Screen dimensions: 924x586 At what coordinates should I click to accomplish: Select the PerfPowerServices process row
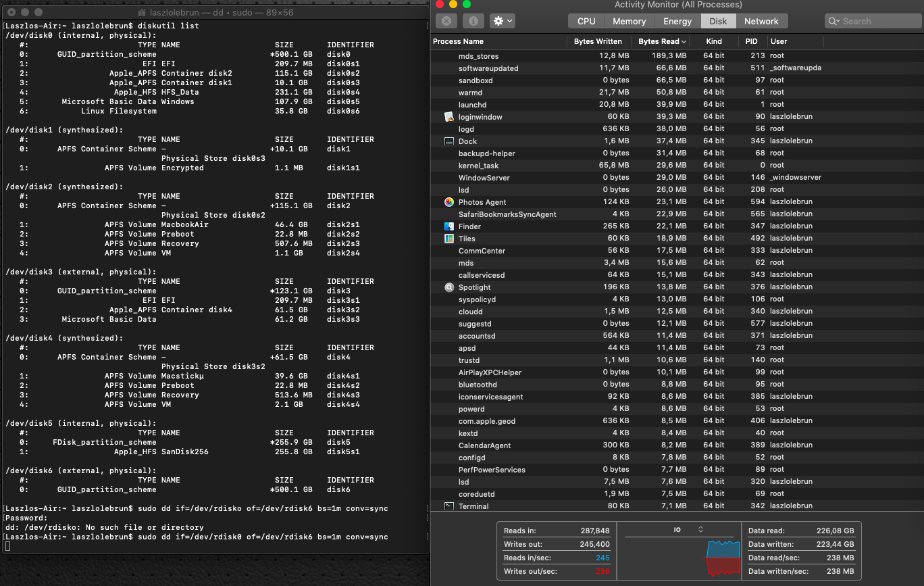(x=677, y=470)
